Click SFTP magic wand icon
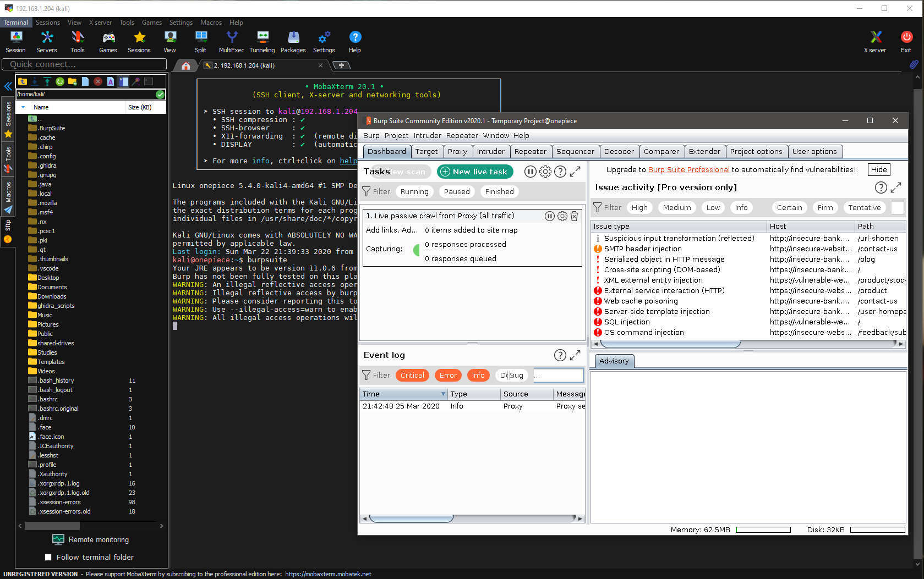This screenshot has height=579, width=924. coord(135,81)
